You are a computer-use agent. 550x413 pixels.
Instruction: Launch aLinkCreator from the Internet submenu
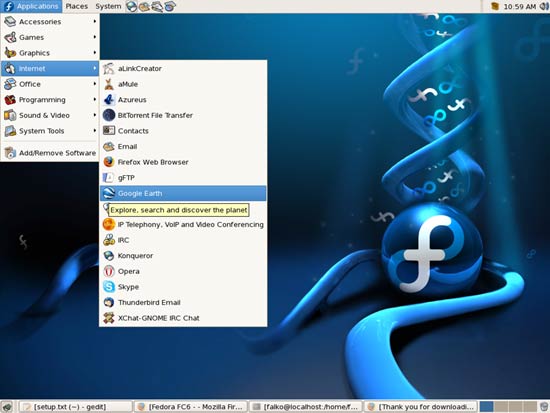point(183,68)
